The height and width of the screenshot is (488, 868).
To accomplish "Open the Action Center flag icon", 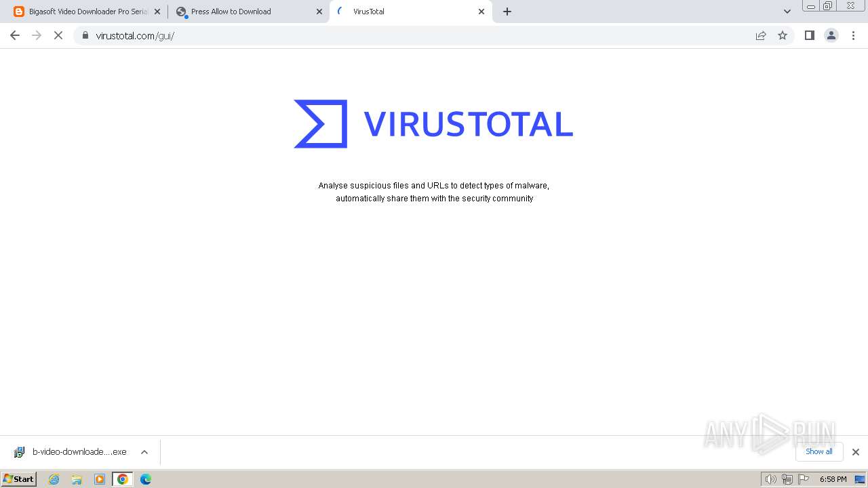I will pos(804,479).
